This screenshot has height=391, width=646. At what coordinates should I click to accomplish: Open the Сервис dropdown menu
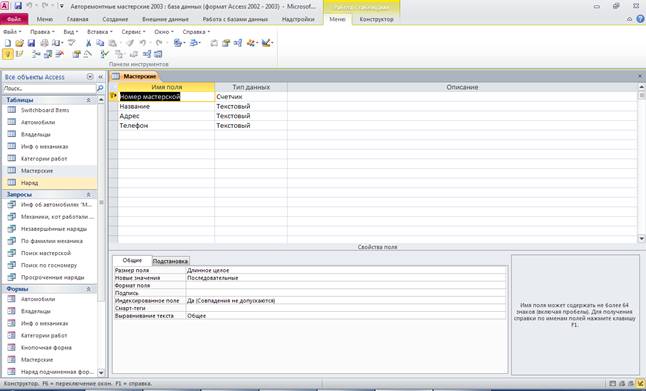tap(133, 32)
